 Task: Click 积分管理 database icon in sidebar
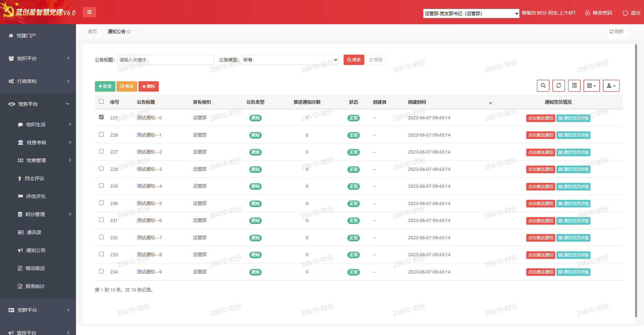(x=20, y=214)
